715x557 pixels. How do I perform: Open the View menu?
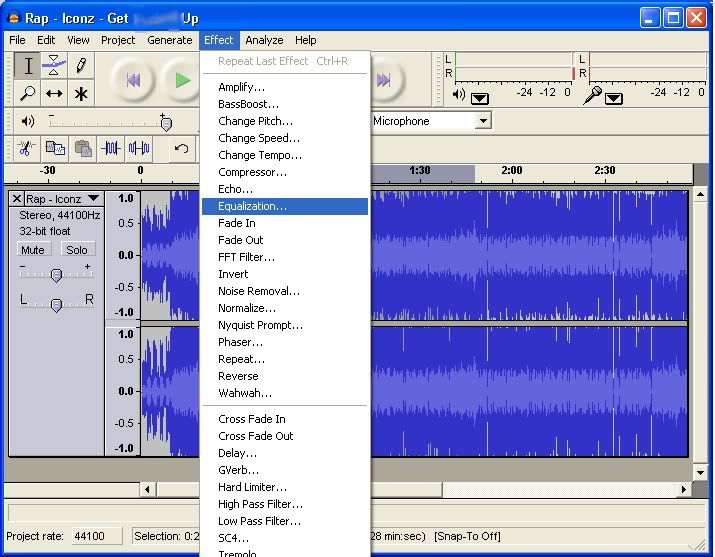[x=78, y=40]
